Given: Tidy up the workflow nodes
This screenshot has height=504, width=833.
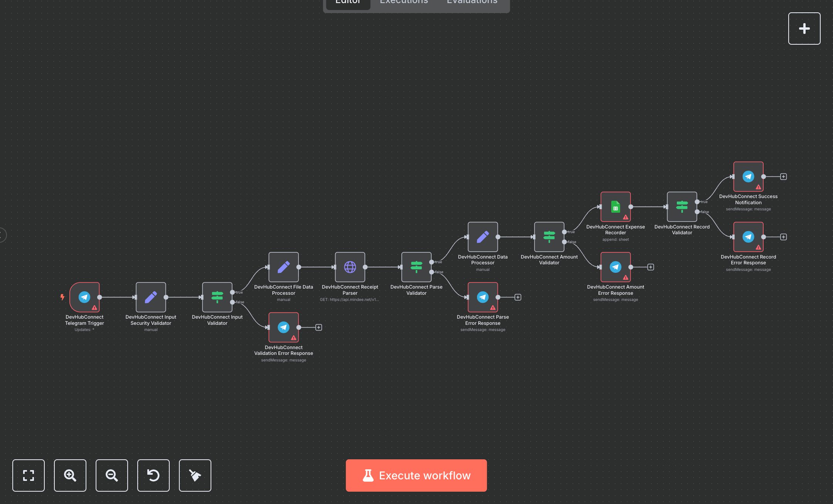Looking at the screenshot, I should pos(195,475).
